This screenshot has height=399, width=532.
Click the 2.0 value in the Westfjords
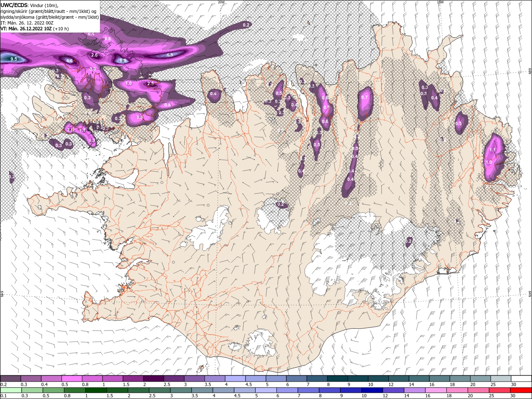click(70, 130)
